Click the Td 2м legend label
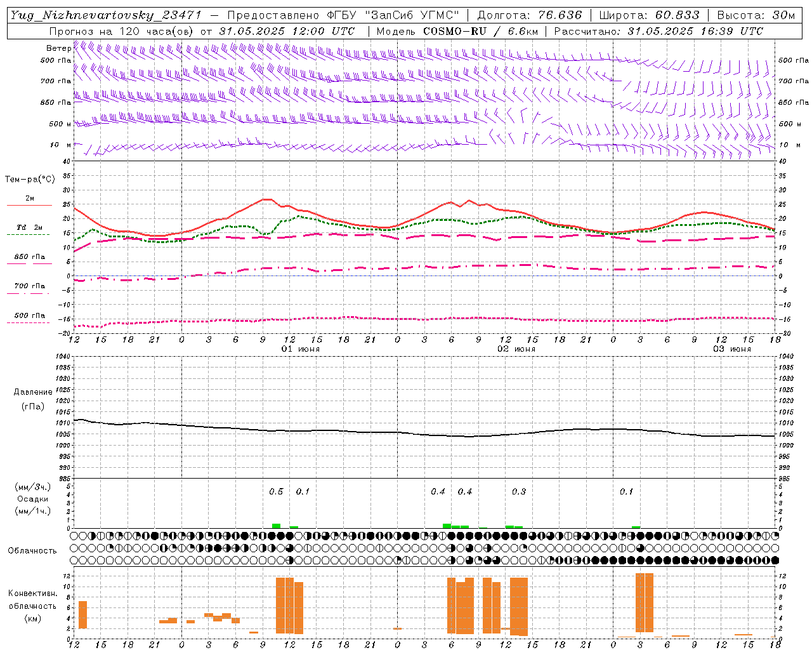This screenshot has width=812, height=650. pos(30,227)
